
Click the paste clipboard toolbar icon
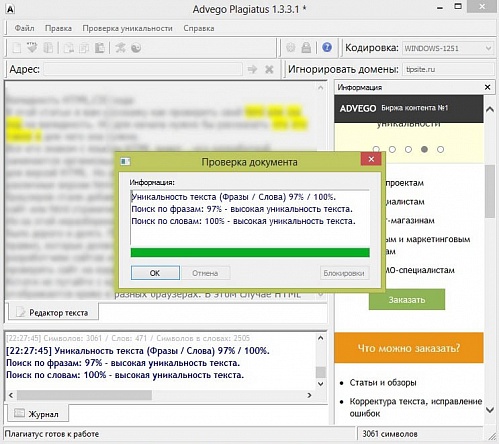tap(100, 48)
